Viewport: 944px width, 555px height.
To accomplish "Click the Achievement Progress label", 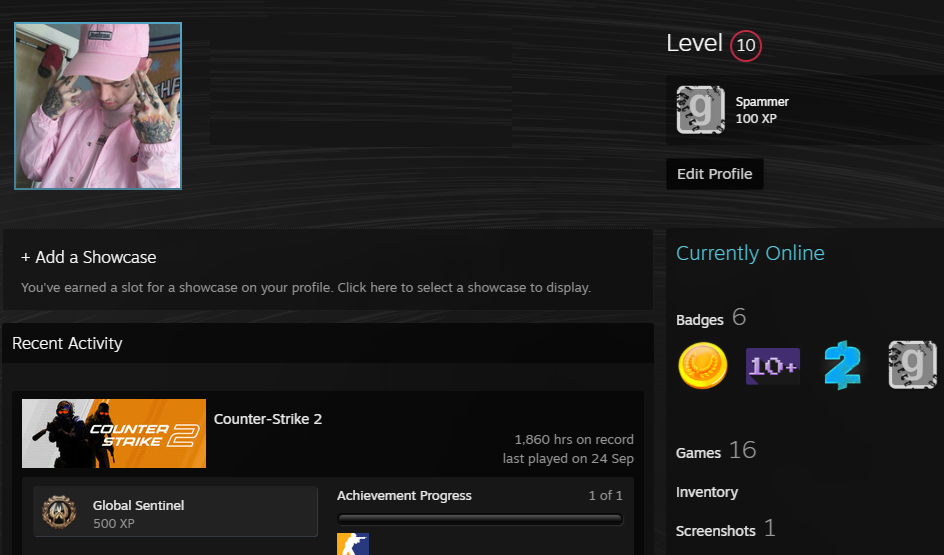I will [x=404, y=495].
